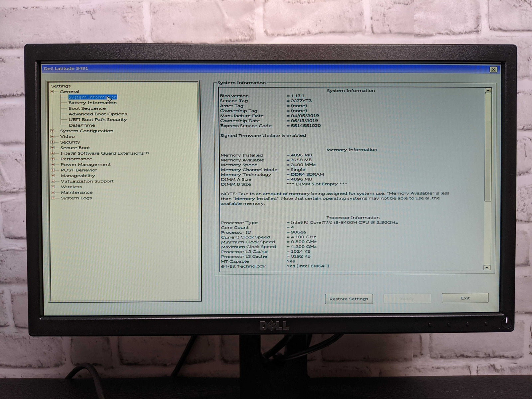Click the Processor Type i5-8400H value

pos(344,222)
